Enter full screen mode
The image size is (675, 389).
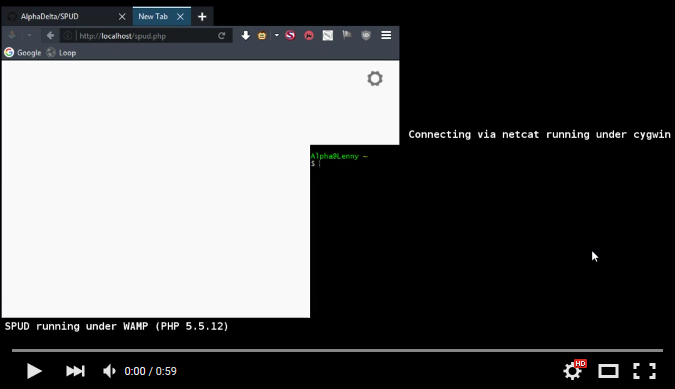644,371
